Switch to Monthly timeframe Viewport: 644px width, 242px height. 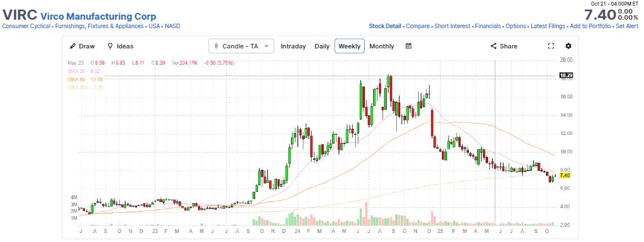coord(382,46)
